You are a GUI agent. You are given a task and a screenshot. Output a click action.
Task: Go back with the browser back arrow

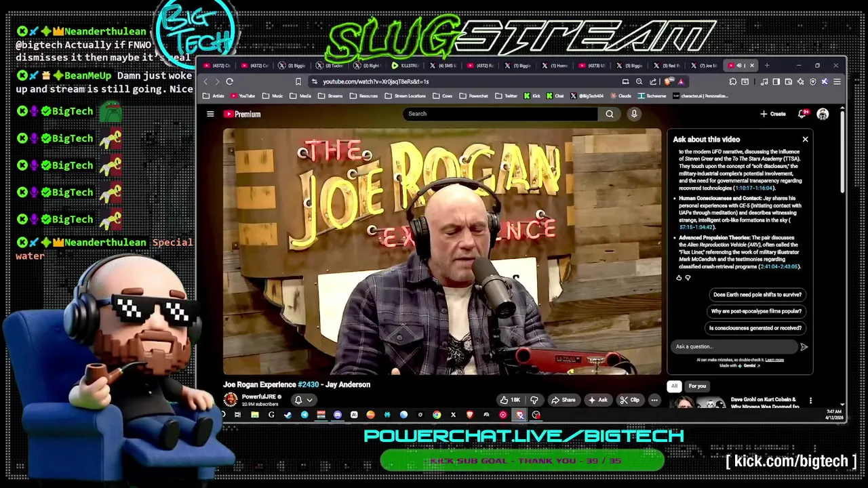[x=205, y=81]
